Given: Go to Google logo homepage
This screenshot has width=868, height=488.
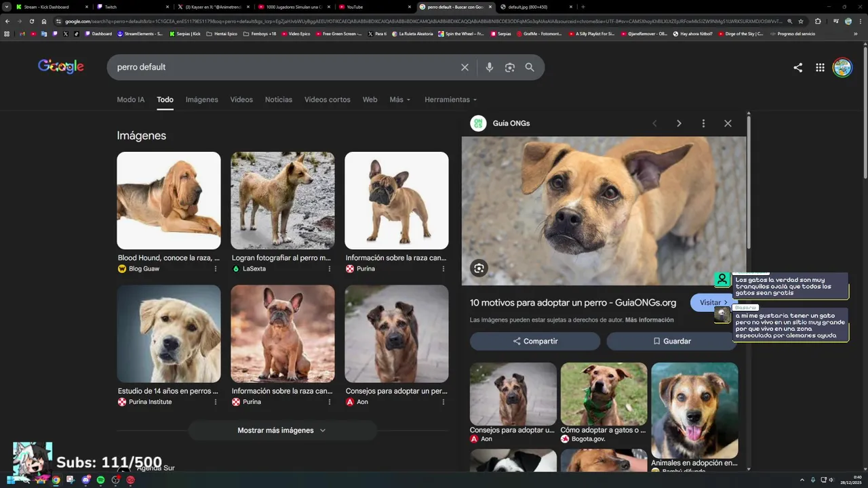Looking at the screenshot, I should (x=61, y=66).
